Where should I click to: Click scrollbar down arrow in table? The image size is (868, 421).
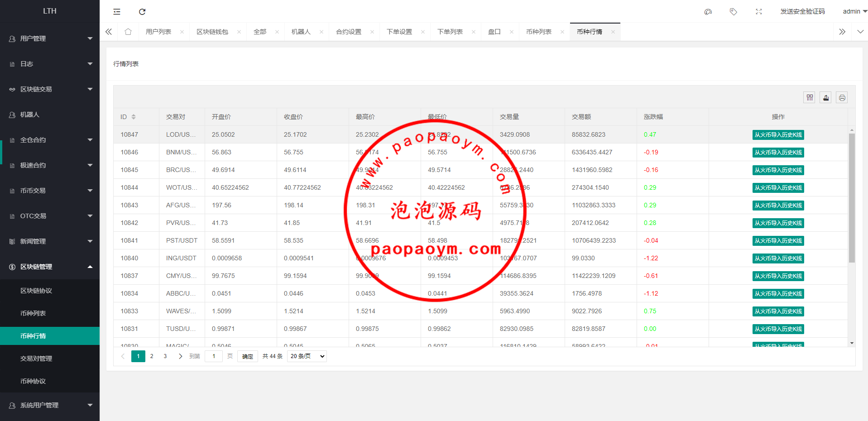852,343
